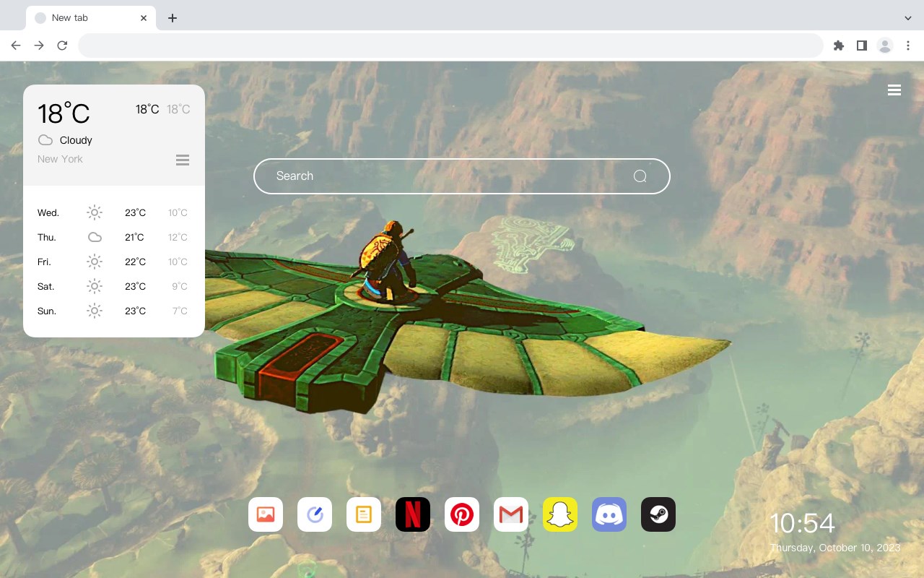Click Saturday's sunny forecast icon
The width and height of the screenshot is (924, 578).
click(95, 286)
